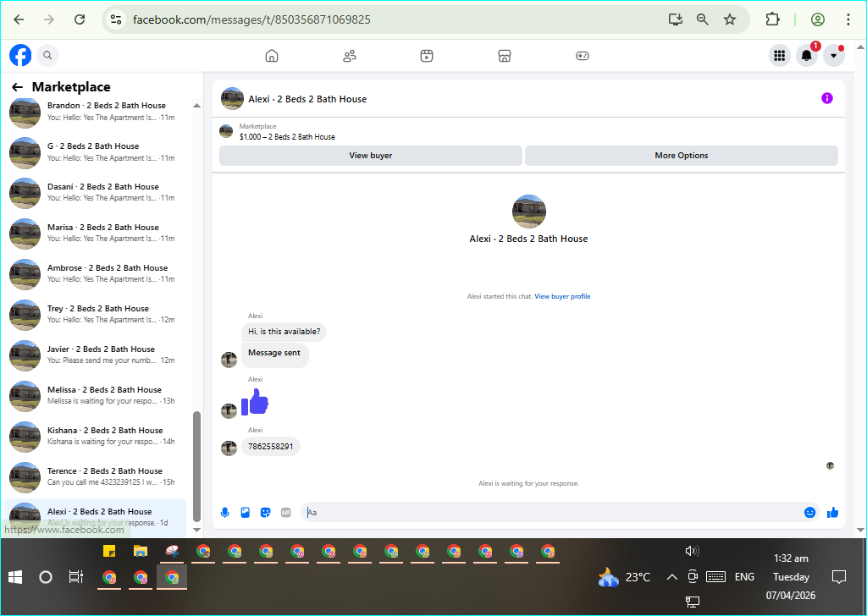Click install app icon in address bar
The width and height of the screenshot is (867, 616).
(x=675, y=20)
